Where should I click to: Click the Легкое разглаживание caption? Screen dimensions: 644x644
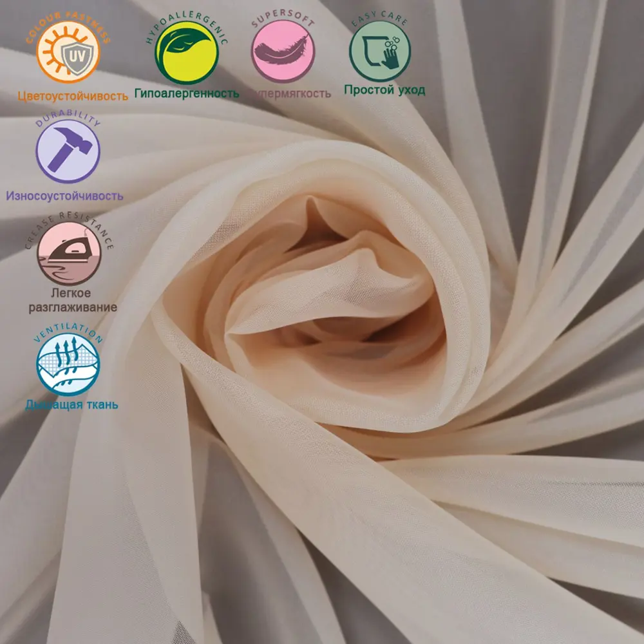(x=73, y=300)
